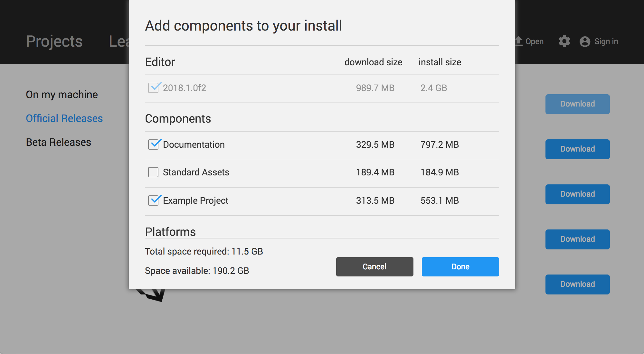
Task: Select the Beta Releases tab
Action: pyautogui.click(x=58, y=142)
